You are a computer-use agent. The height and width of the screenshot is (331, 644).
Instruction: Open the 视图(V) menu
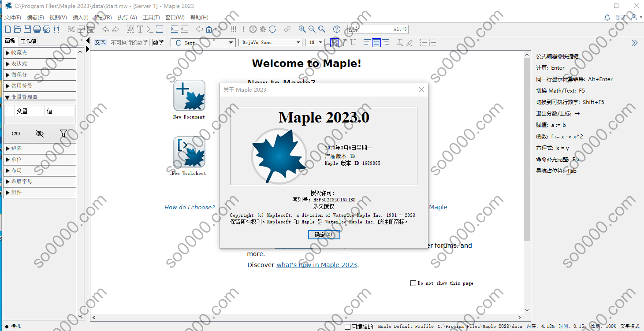[58, 18]
